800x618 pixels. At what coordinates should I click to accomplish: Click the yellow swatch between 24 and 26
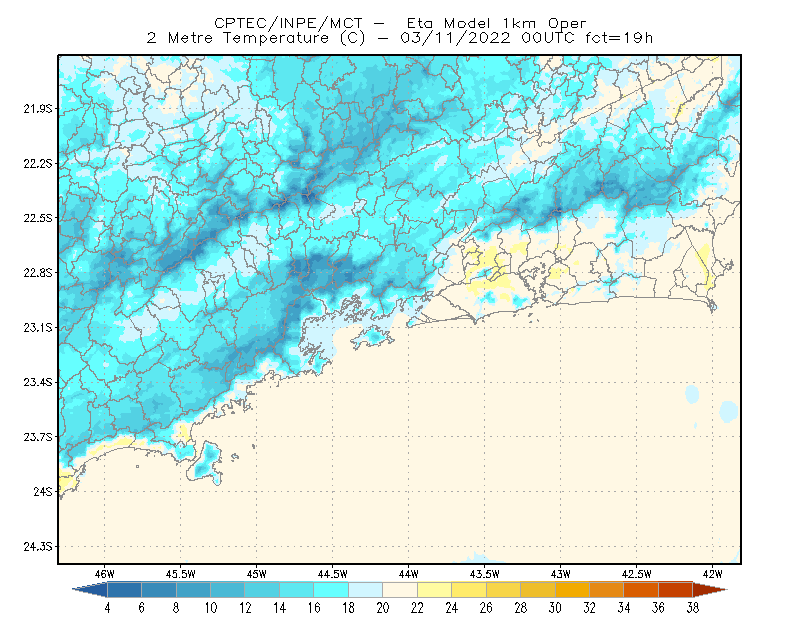click(x=469, y=590)
